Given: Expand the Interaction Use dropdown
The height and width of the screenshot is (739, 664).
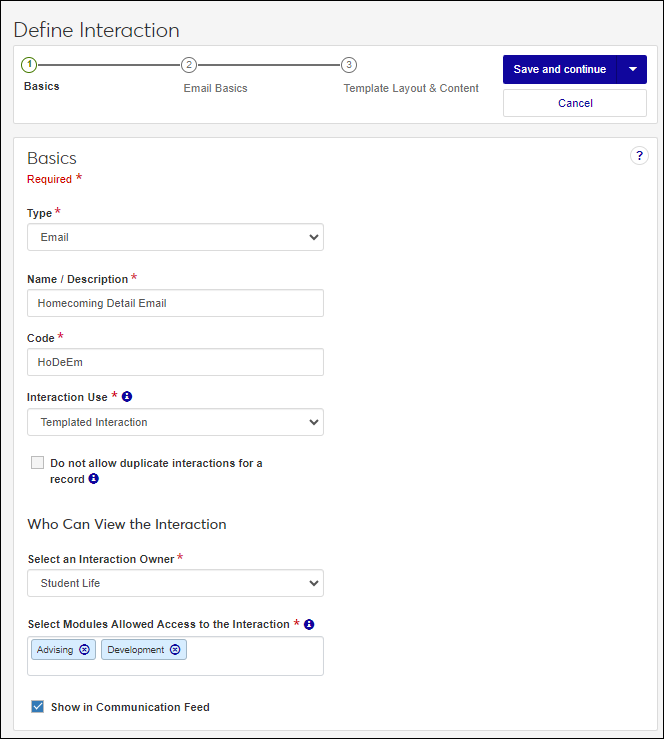Looking at the screenshot, I should click(175, 422).
